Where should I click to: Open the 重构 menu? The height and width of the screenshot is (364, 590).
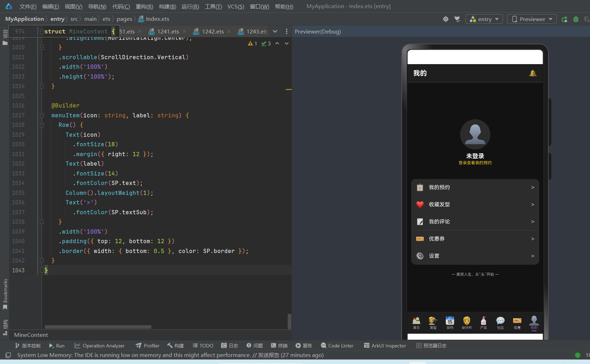[x=144, y=6]
